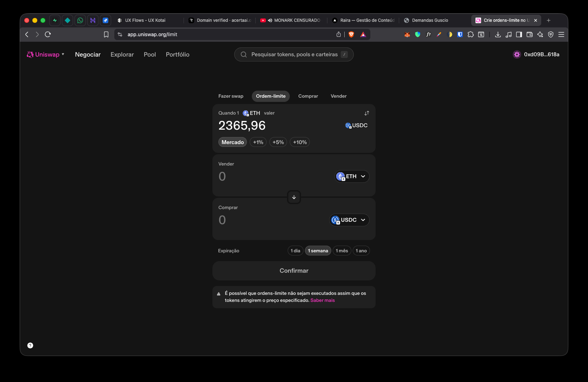
Task: Swap sell and buy tokens arrow
Action: pyautogui.click(x=294, y=197)
